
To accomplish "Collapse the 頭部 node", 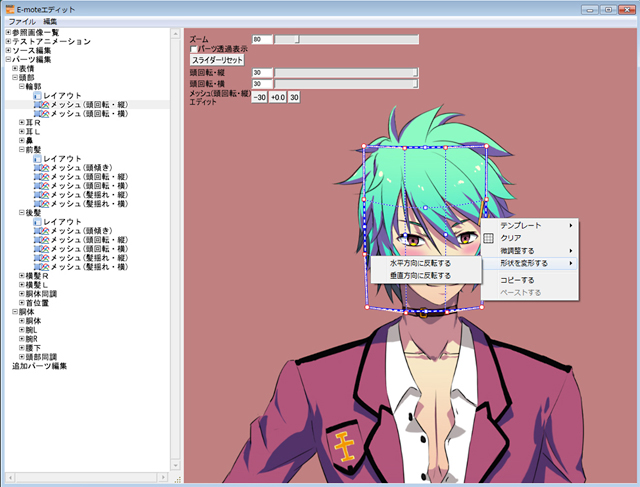I will tap(15, 78).
